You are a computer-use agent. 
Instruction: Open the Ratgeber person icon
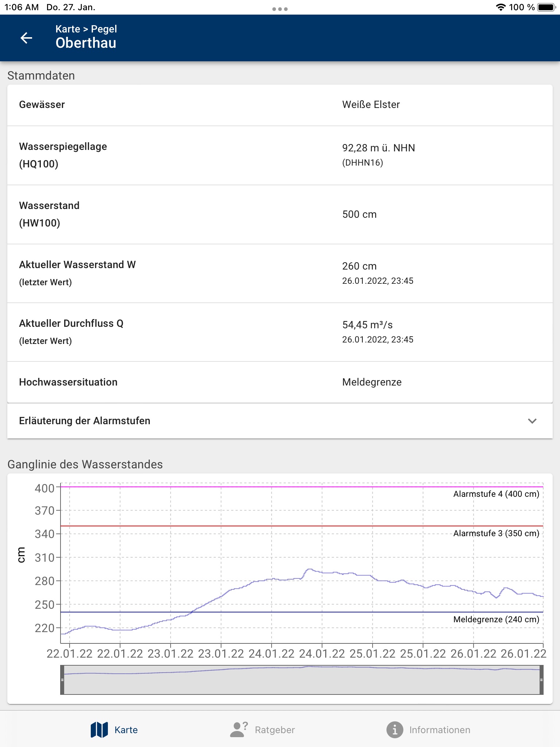[239, 729]
